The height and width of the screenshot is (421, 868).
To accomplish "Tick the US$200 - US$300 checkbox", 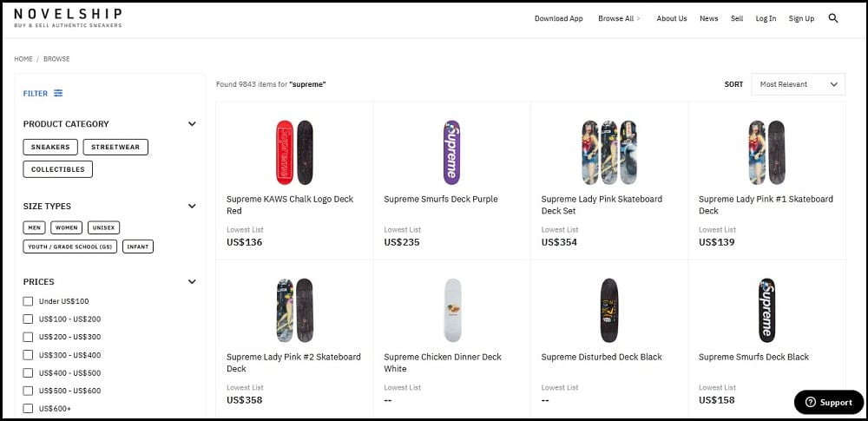I will click(x=28, y=337).
